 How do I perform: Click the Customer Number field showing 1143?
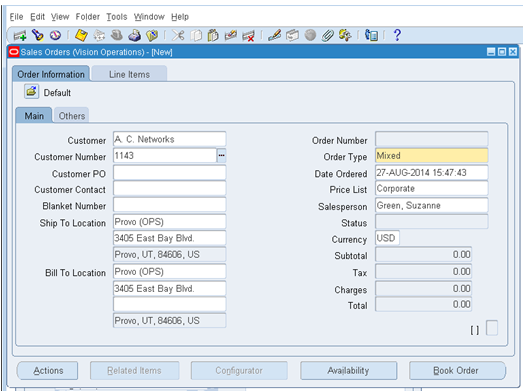(165, 155)
